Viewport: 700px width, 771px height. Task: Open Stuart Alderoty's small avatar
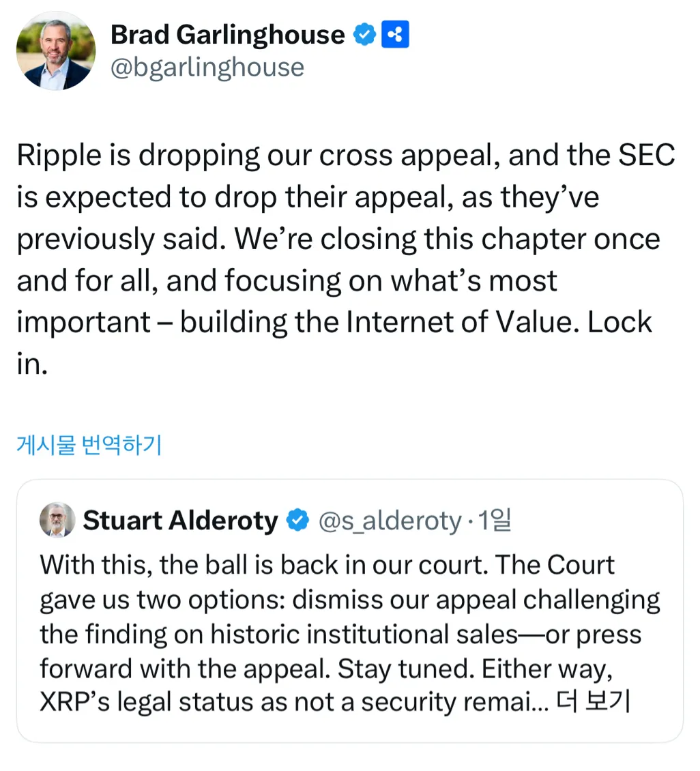coord(57,520)
